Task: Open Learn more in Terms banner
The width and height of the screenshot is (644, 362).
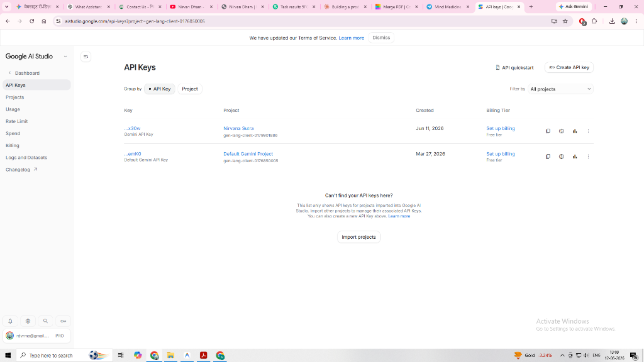Action: point(351,38)
